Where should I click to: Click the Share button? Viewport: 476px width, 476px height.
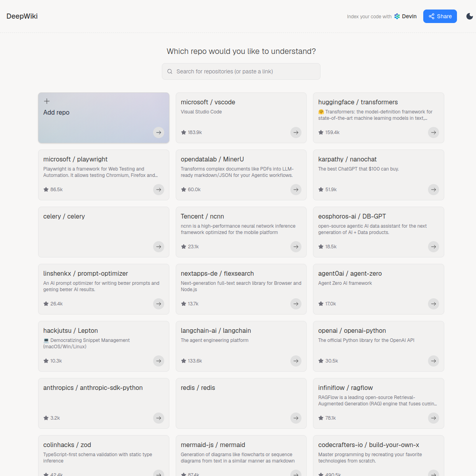[440, 16]
